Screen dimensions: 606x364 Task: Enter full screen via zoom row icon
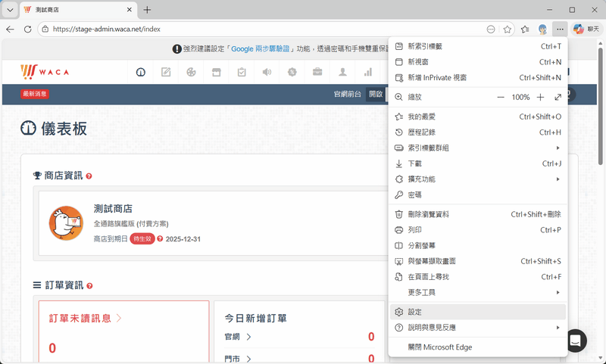558,98
